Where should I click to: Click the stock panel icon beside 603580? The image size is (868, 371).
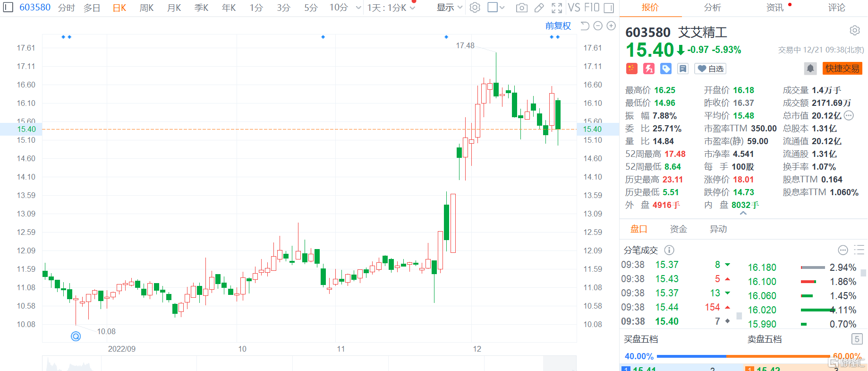point(8,7)
